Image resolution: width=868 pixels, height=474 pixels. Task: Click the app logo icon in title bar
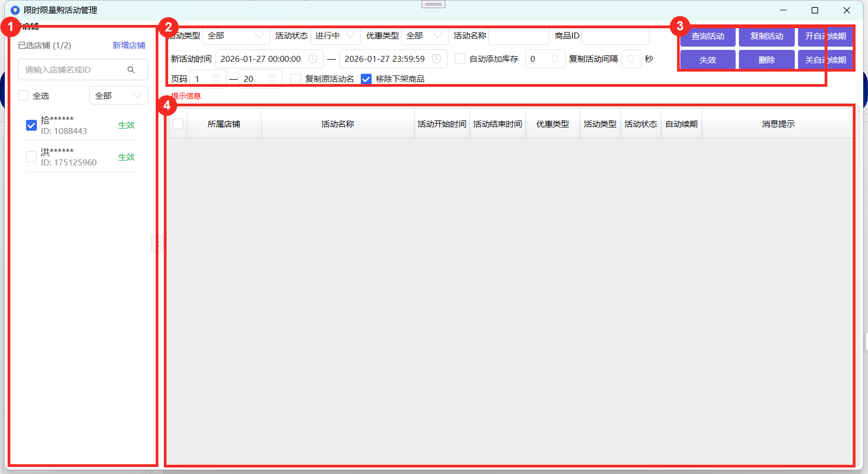tap(15, 10)
